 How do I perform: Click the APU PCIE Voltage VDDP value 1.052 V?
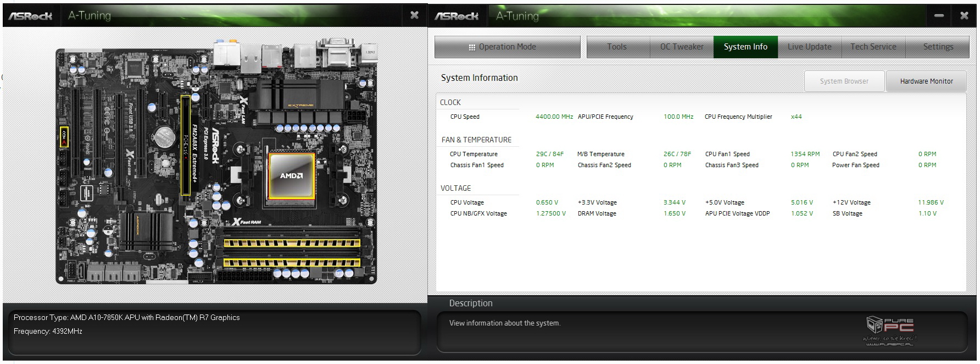[802, 213]
